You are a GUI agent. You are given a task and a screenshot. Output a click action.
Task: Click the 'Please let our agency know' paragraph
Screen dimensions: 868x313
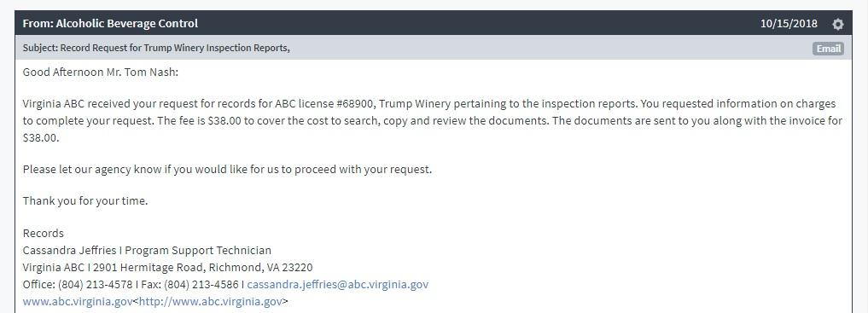click(227, 170)
